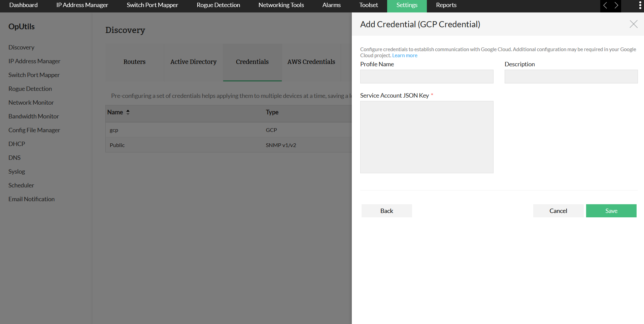Switch to the Active Directory tab

click(x=194, y=62)
